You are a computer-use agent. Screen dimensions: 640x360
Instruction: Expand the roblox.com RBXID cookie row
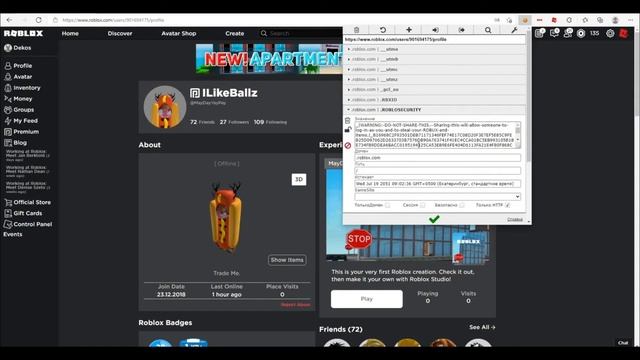pos(435,100)
